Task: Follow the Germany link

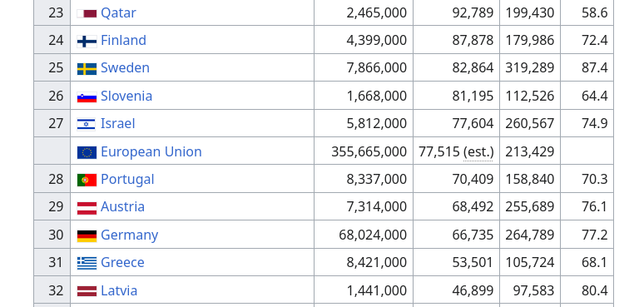Action: pyautogui.click(x=129, y=235)
